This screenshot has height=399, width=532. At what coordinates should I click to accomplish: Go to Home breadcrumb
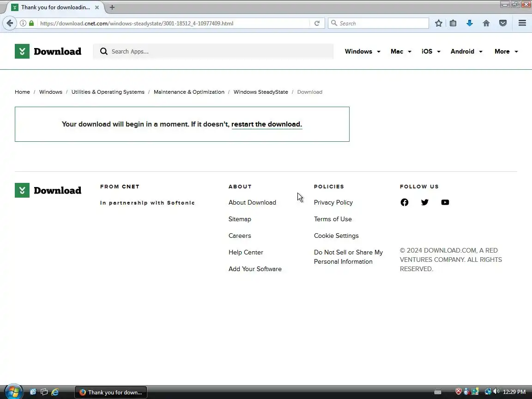click(22, 92)
